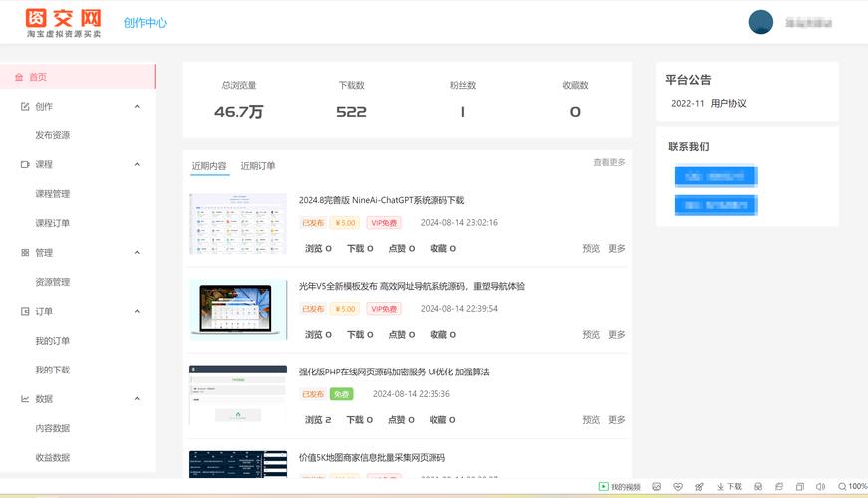Click 预览 for the NineAi-ChatGPT item

[x=591, y=248]
